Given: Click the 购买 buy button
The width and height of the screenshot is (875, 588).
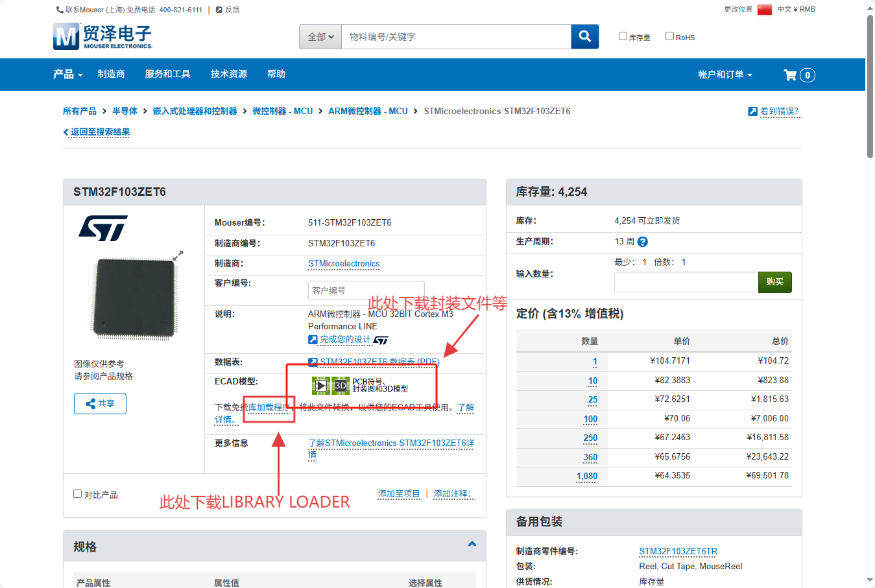Looking at the screenshot, I should click(775, 282).
